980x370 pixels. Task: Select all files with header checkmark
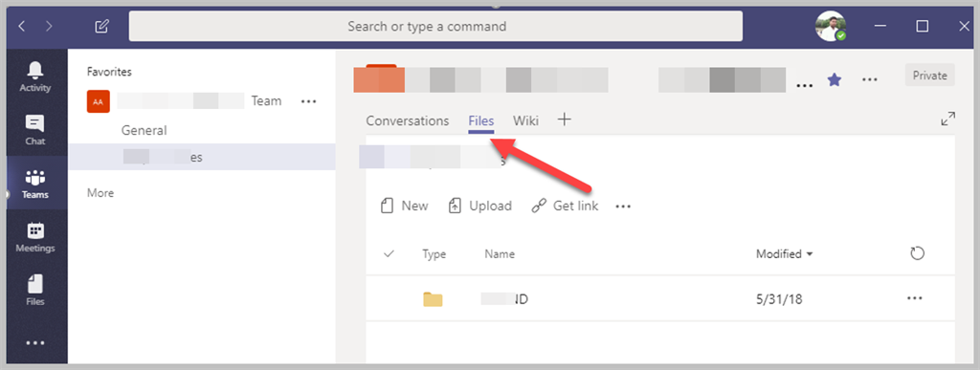tap(389, 253)
